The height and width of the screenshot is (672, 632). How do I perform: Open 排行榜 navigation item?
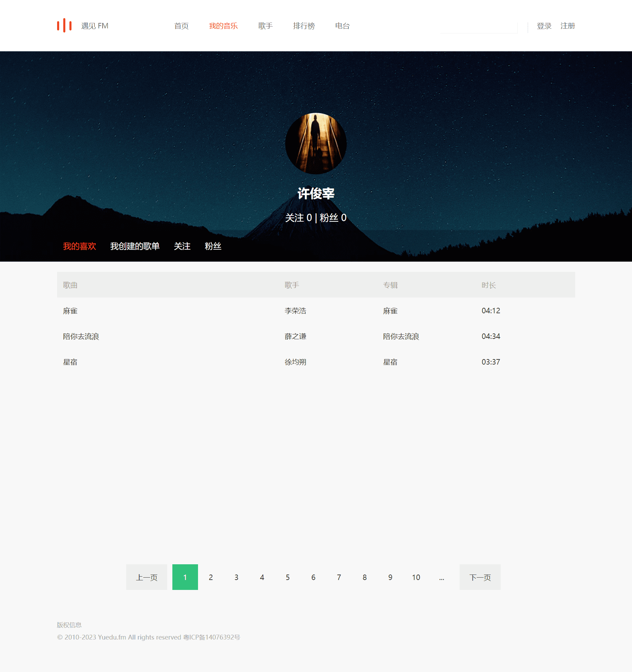[x=304, y=26]
